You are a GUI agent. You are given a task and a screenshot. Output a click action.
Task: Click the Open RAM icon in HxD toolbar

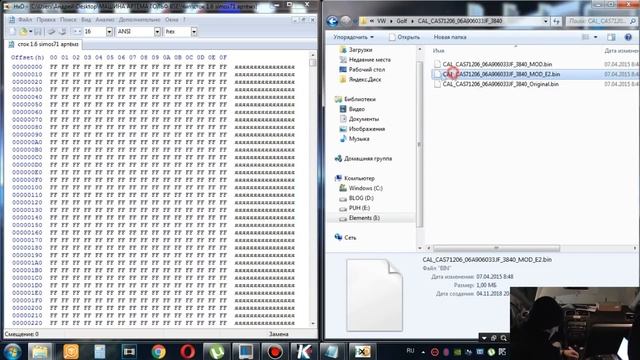[x=62, y=31]
